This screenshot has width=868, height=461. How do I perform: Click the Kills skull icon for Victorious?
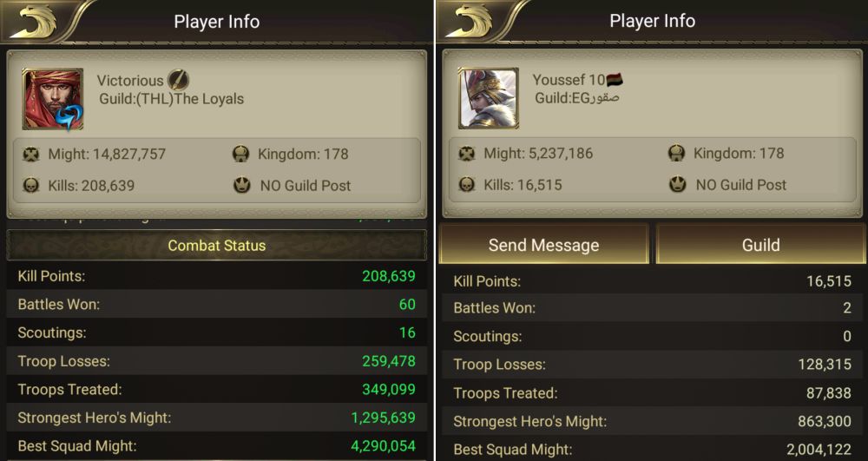pyautogui.click(x=31, y=185)
